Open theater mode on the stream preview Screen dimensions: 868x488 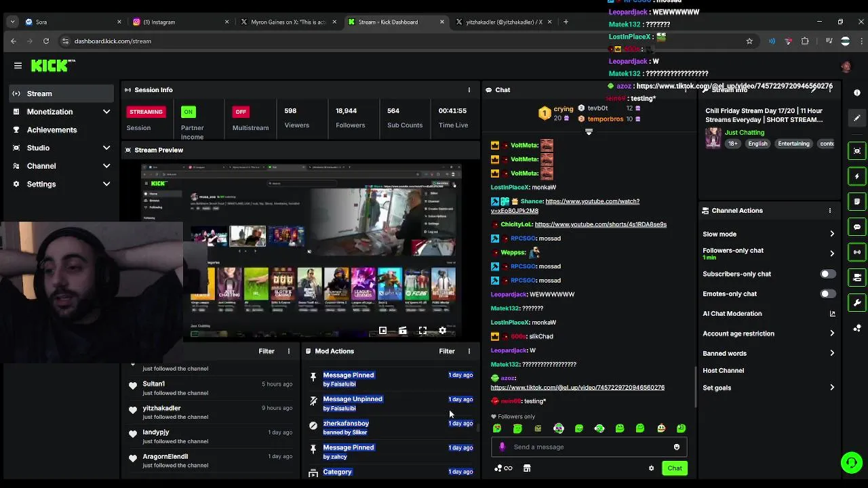(403, 331)
